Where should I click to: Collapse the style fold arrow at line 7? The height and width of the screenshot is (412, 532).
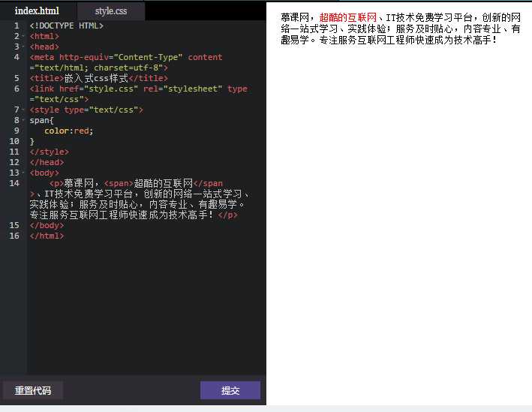coord(23,110)
